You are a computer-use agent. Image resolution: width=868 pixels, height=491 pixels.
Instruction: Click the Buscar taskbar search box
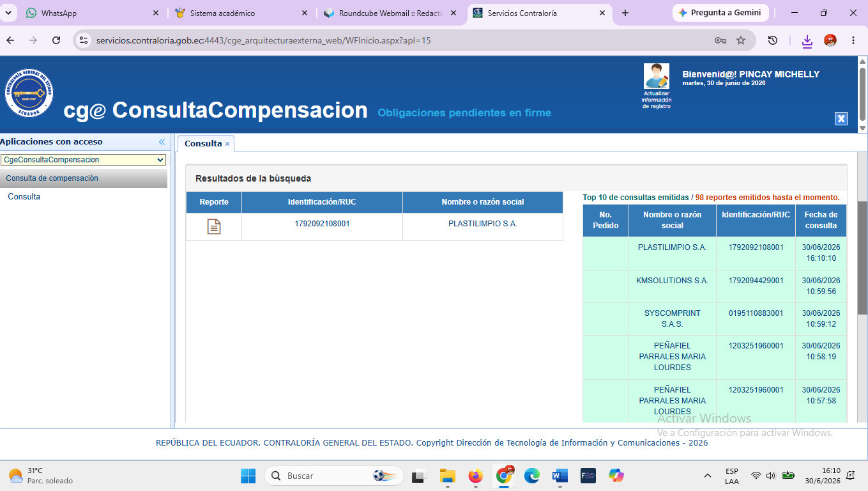pos(333,476)
